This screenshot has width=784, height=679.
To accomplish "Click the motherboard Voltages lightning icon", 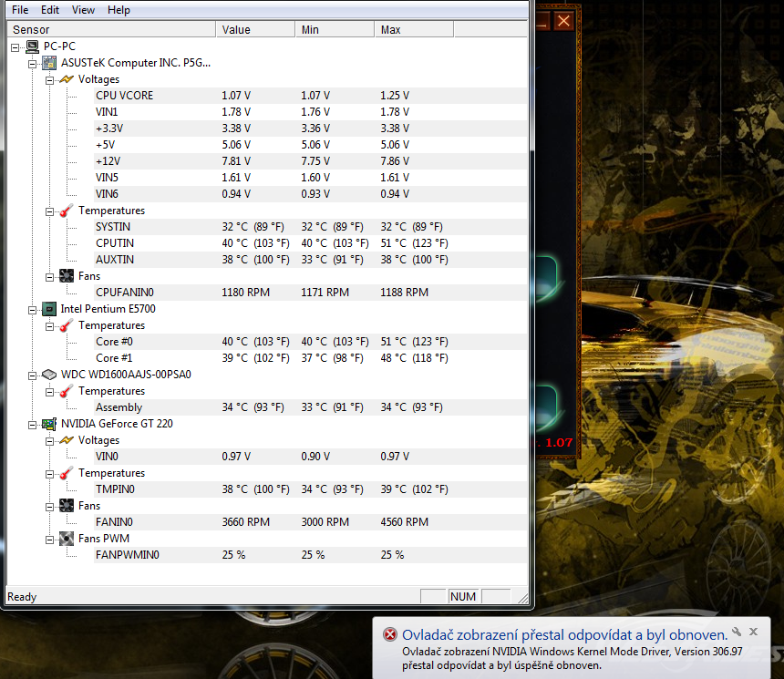I will 67,79.
